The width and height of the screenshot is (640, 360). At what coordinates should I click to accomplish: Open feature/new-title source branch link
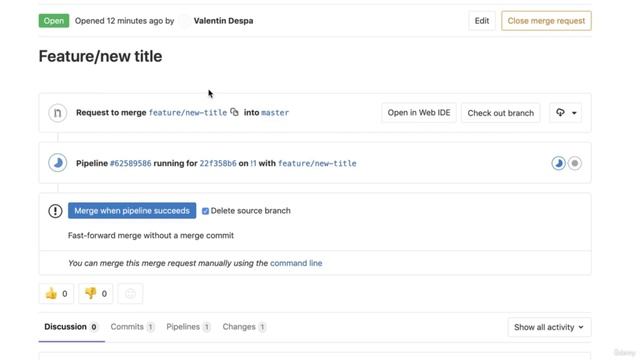point(188,113)
